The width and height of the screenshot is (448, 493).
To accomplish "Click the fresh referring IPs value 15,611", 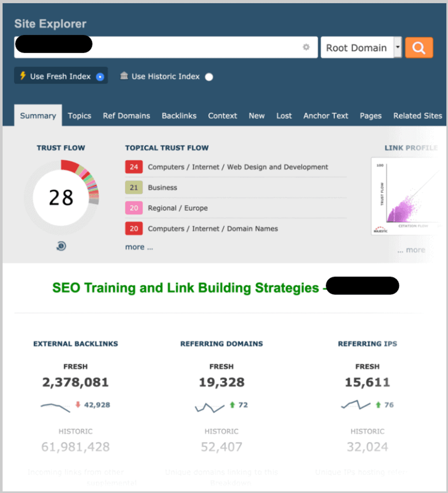I will pyautogui.click(x=367, y=382).
